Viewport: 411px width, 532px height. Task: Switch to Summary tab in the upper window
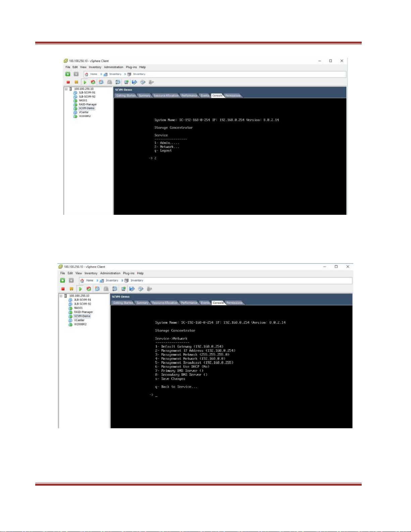click(x=144, y=96)
